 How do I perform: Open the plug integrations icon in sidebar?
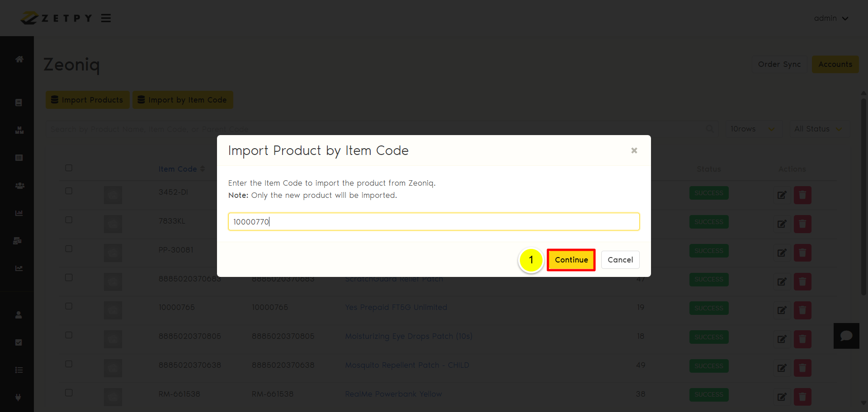click(19, 397)
